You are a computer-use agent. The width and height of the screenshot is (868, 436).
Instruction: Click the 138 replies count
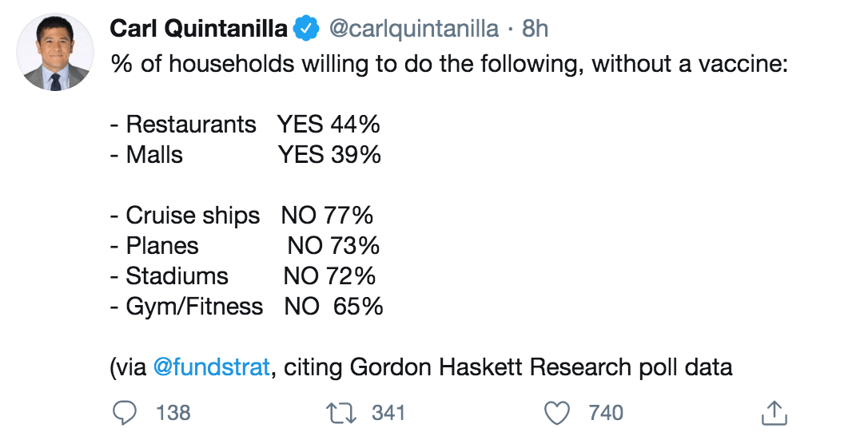click(173, 412)
